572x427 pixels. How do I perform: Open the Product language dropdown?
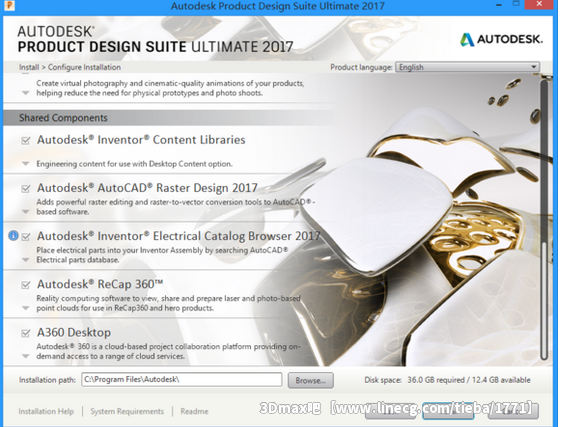pos(467,67)
